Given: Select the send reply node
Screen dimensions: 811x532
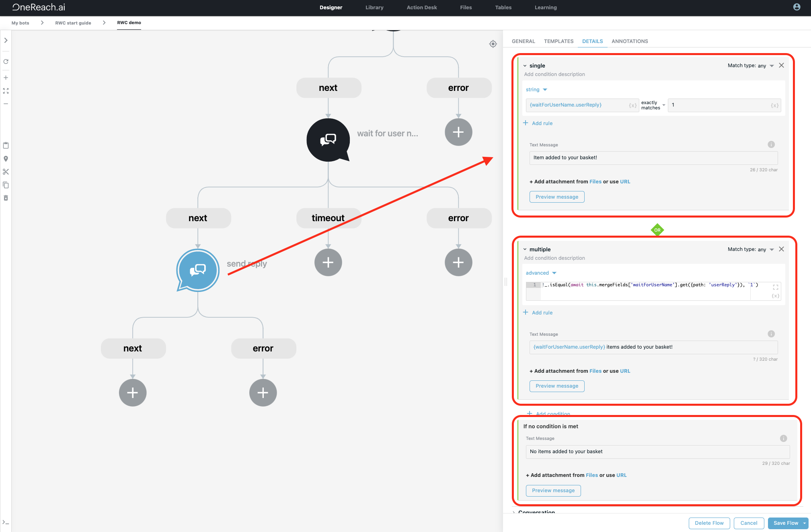Looking at the screenshot, I should tap(198, 270).
